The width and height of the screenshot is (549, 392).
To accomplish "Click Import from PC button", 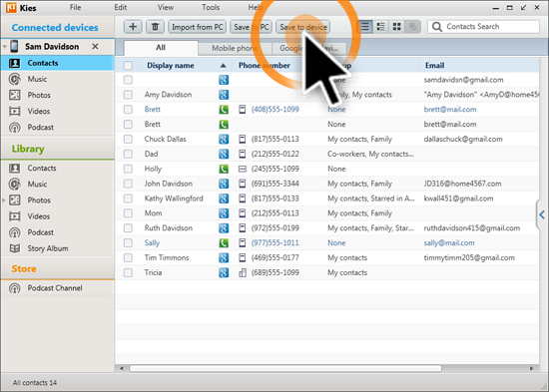I will click(x=197, y=27).
